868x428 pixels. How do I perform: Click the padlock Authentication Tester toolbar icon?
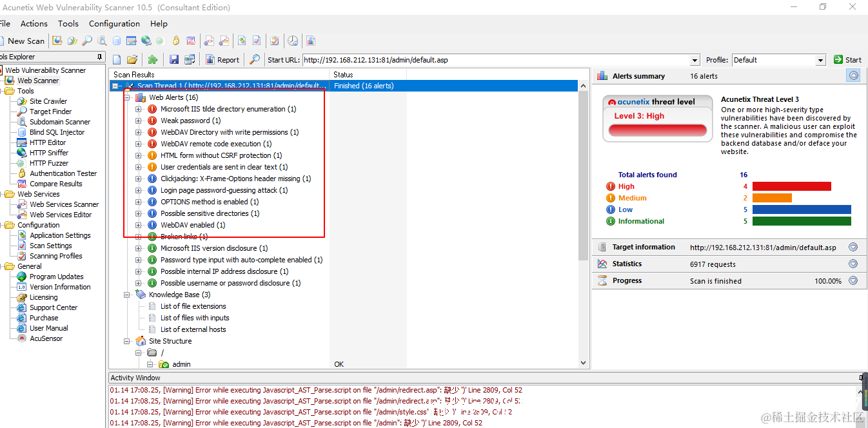175,41
